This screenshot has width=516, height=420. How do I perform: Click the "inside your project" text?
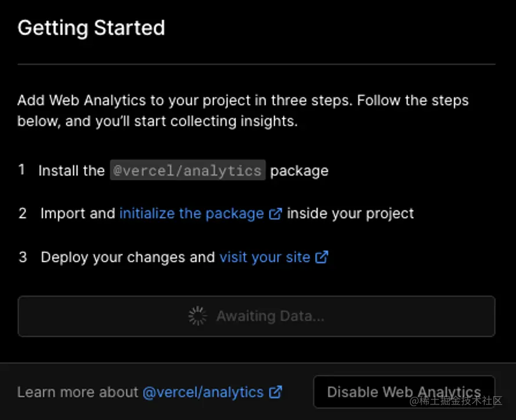click(350, 214)
